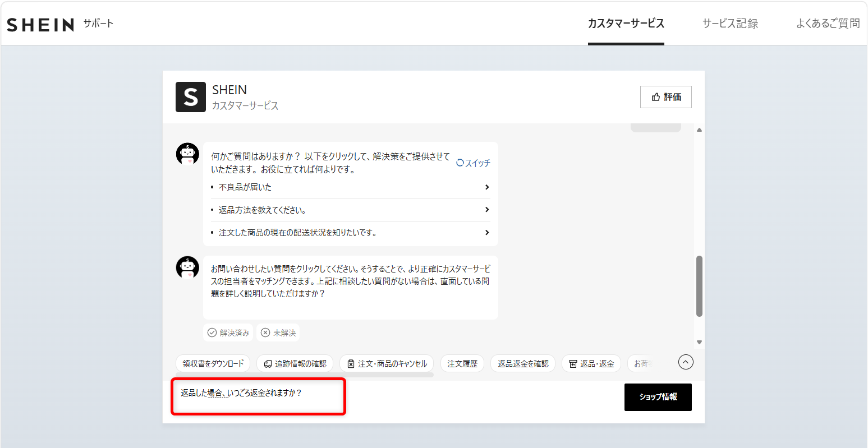Viewport: 868px width, 448px height.
Task: Select 不良品が届いた option
Action: (x=351, y=187)
